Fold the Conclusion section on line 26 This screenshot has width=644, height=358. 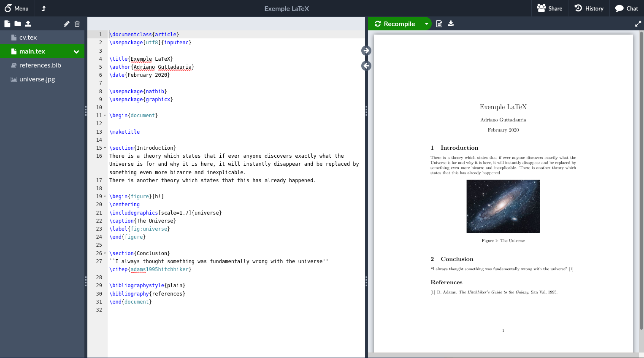coord(105,253)
